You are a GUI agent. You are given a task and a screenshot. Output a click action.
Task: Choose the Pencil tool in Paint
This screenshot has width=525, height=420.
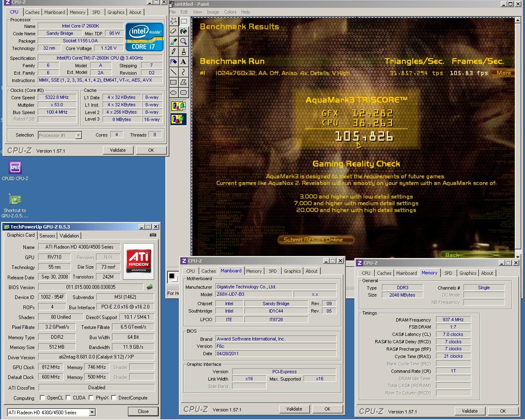point(173,52)
